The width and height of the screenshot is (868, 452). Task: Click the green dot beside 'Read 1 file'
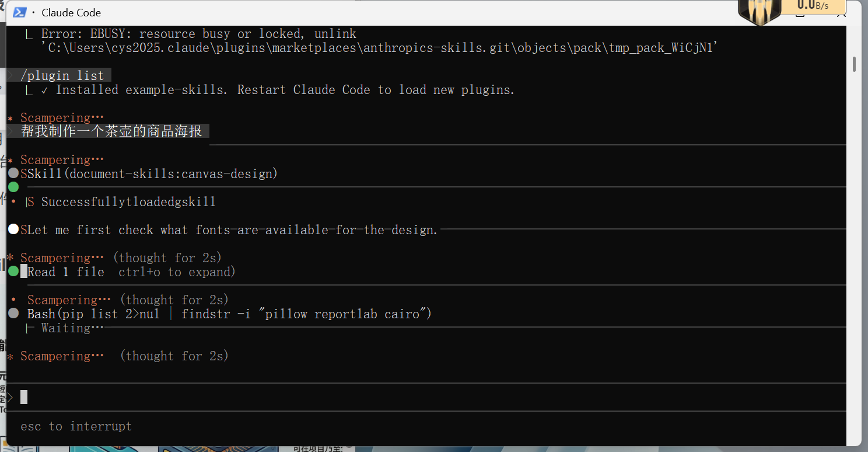point(13,271)
